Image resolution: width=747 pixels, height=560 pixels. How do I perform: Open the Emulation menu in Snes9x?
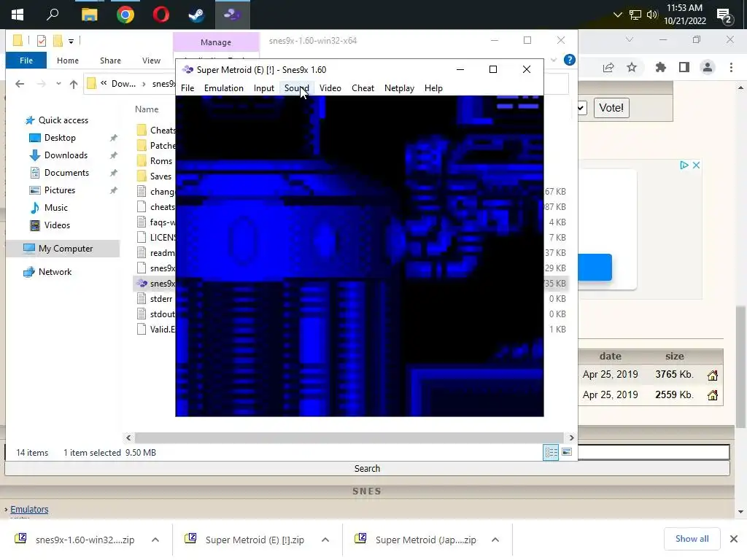(x=223, y=88)
